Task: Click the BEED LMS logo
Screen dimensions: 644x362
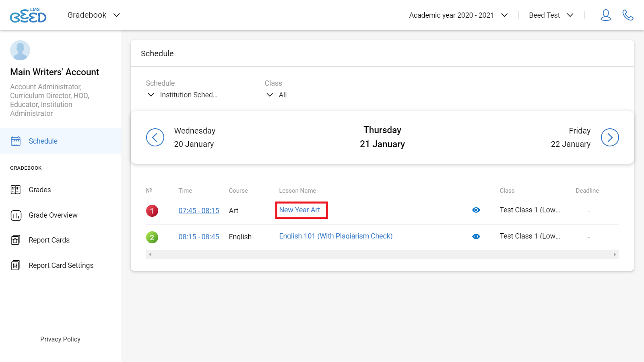Action: [28, 15]
